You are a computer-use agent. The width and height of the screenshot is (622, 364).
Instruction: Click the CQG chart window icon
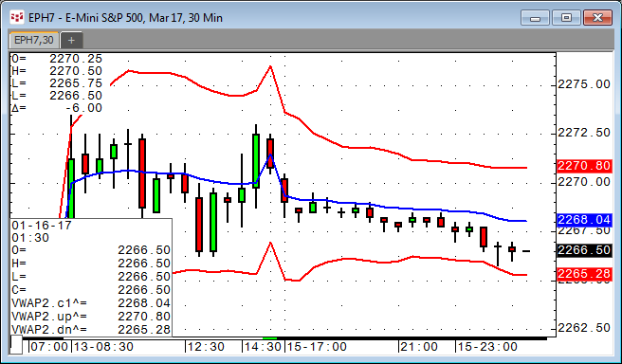click(17, 17)
